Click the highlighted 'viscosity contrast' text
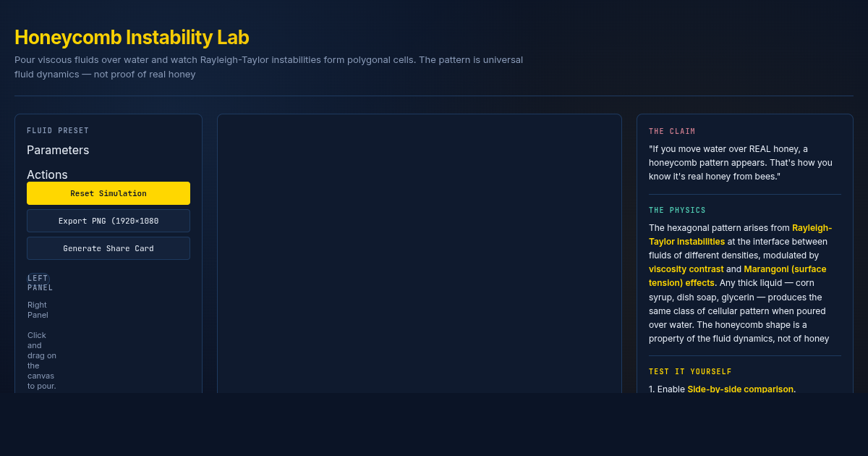The height and width of the screenshot is (456, 868). point(686,269)
